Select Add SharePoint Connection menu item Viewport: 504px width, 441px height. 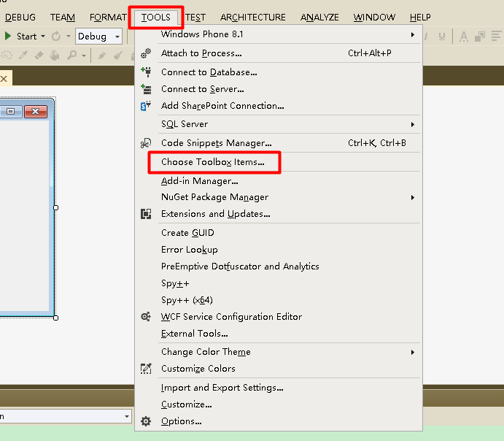click(279, 106)
